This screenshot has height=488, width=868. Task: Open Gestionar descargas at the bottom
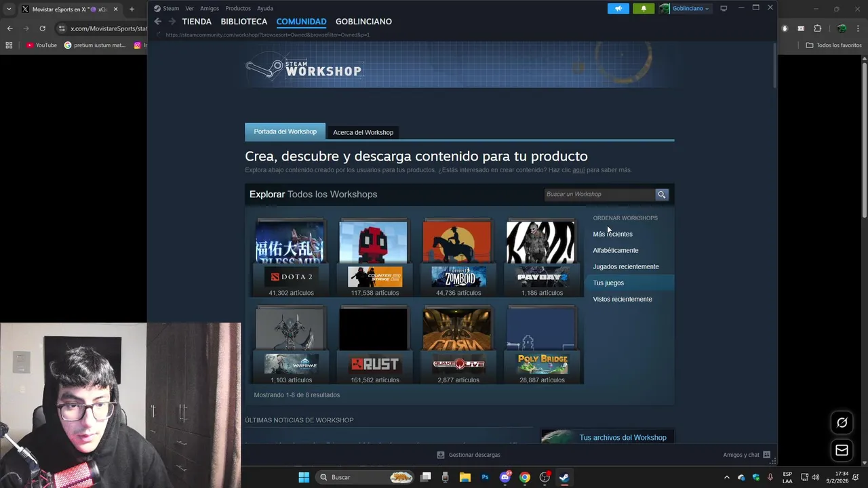click(469, 455)
